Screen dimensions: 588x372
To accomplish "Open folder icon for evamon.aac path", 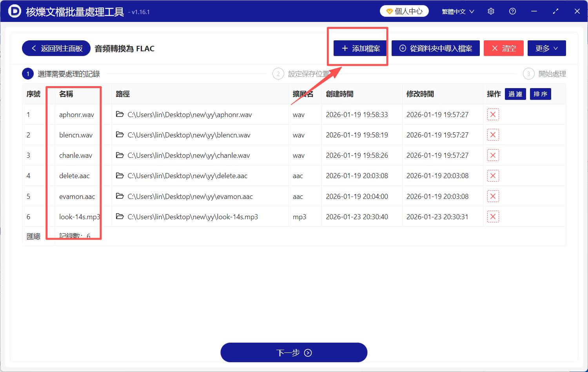I will click(x=120, y=196).
